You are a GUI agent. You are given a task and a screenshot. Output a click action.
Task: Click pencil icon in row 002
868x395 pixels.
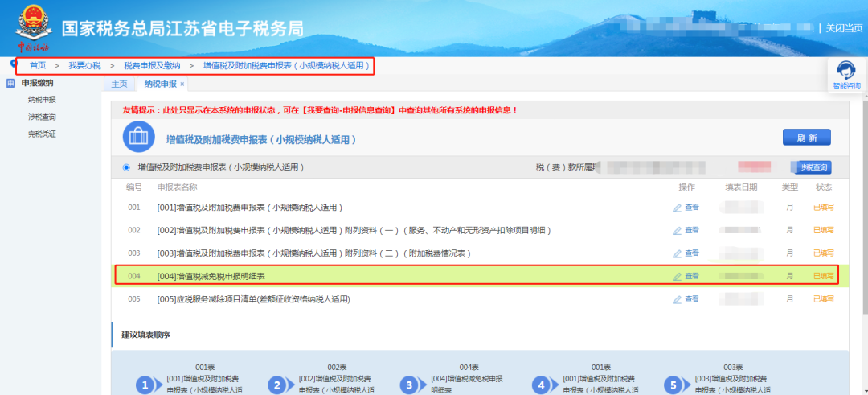pyautogui.click(x=677, y=230)
